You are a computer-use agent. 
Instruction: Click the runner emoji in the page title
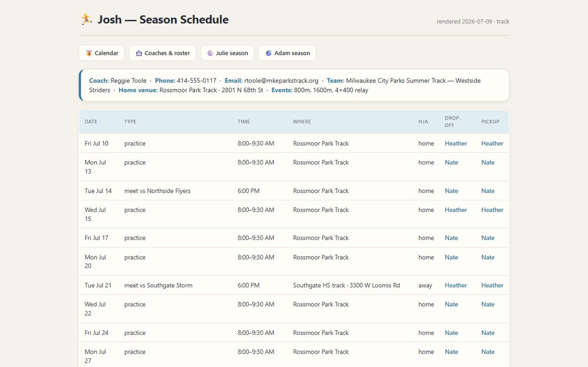[x=87, y=19]
